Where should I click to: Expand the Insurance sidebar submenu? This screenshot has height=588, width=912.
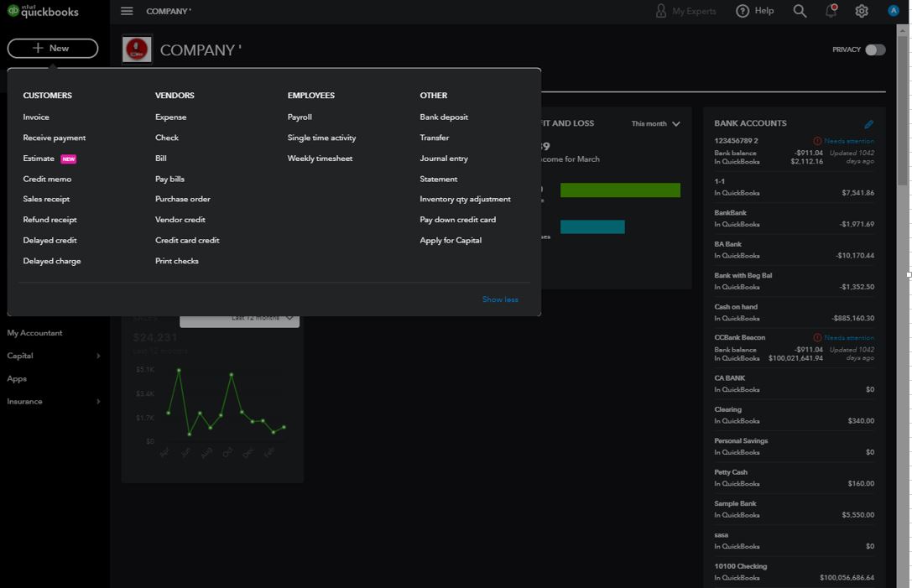(x=98, y=402)
